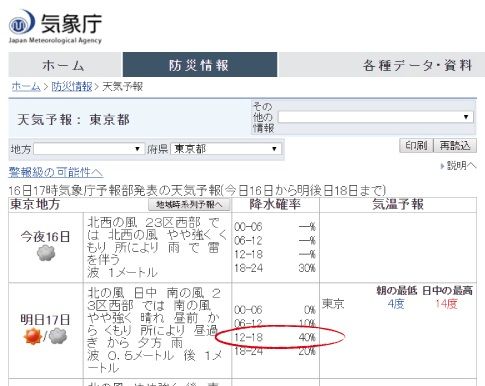Image resolution: width=485 pixels, height=386 pixels.
Task: Open the 警報級の可能性へ link
Action: pos(55,172)
